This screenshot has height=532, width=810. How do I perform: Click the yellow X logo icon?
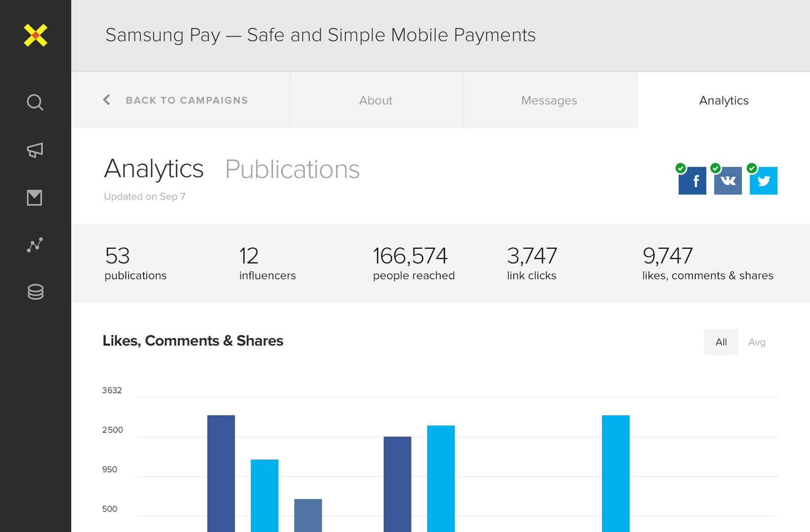tap(36, 36)
